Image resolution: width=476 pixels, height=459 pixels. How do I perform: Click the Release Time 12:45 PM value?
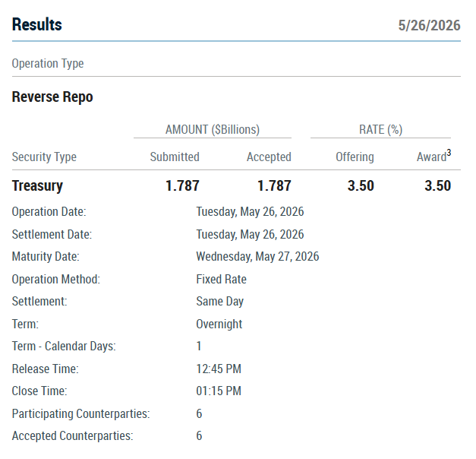point(219,369)
